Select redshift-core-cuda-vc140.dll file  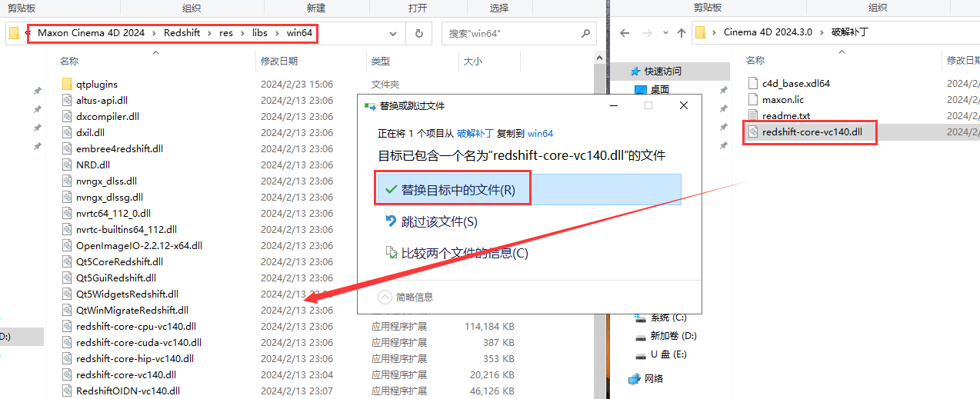click(138, 343)
